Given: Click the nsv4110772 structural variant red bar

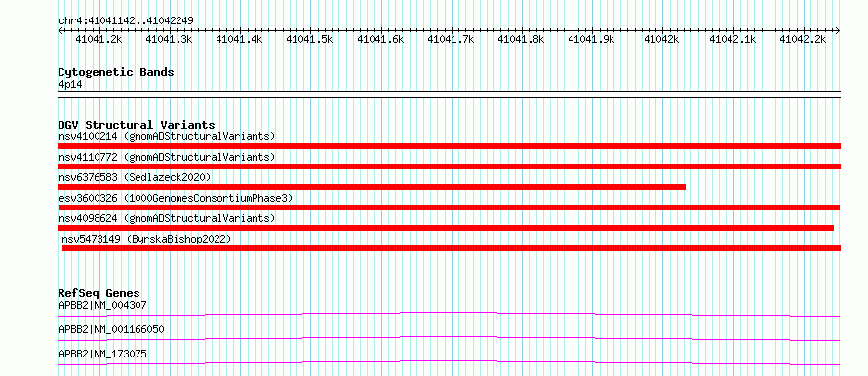Looking at the screenshot, I should point(449,167).
